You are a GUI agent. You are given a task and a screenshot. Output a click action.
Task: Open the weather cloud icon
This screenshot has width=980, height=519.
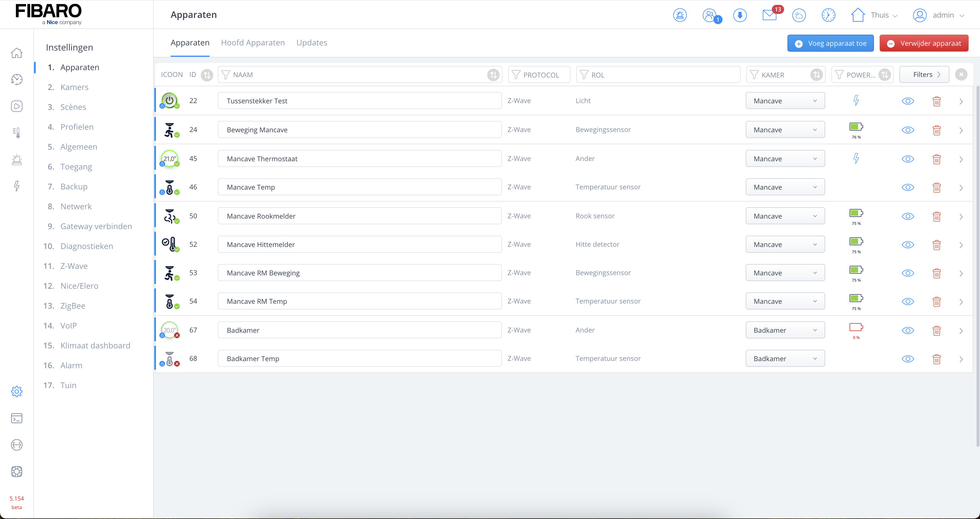[x=799, y=15]
